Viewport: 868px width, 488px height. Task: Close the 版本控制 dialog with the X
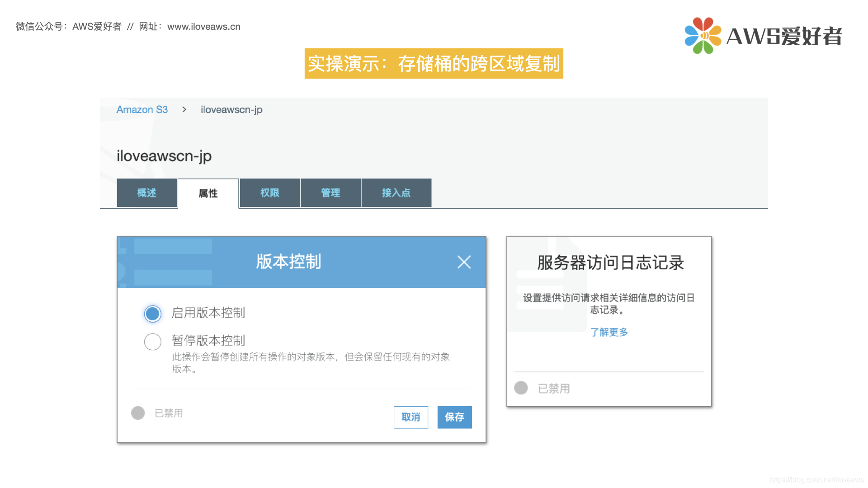click(464, 262)
